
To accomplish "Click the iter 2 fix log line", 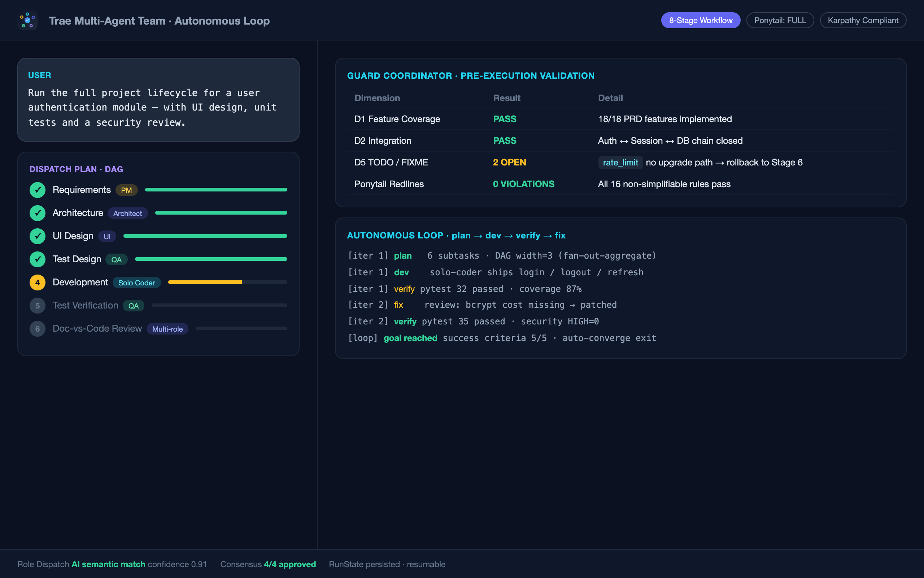I will click(x=482, y=305).
